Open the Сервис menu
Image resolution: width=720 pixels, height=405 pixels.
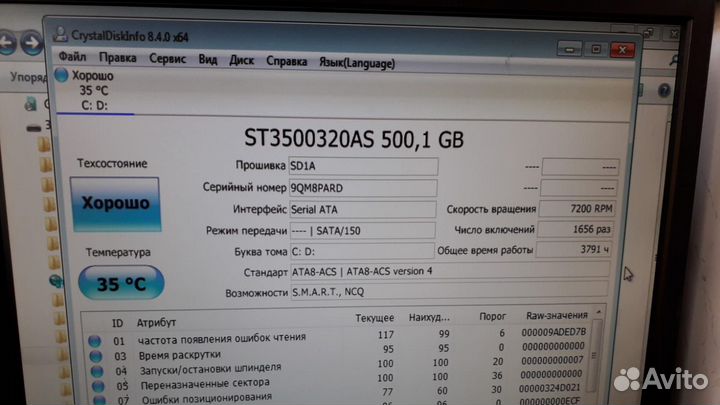click(x=168, y=59)
